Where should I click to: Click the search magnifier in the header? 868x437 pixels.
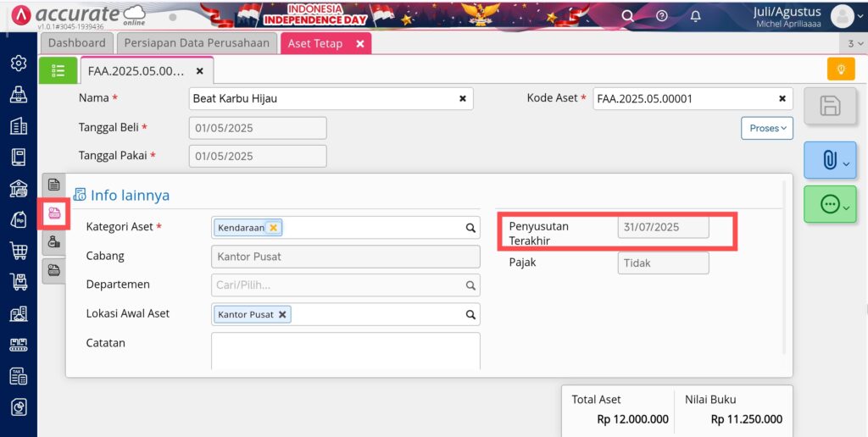tap(627, 16)
